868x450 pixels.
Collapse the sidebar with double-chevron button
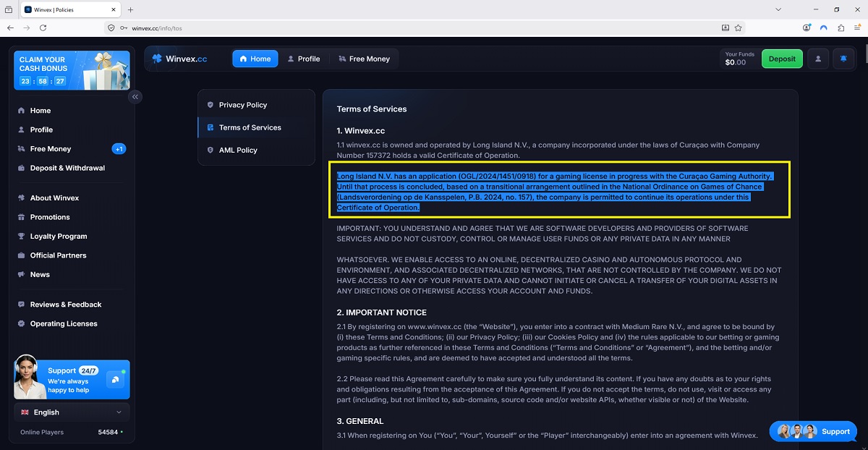[135, 96]
